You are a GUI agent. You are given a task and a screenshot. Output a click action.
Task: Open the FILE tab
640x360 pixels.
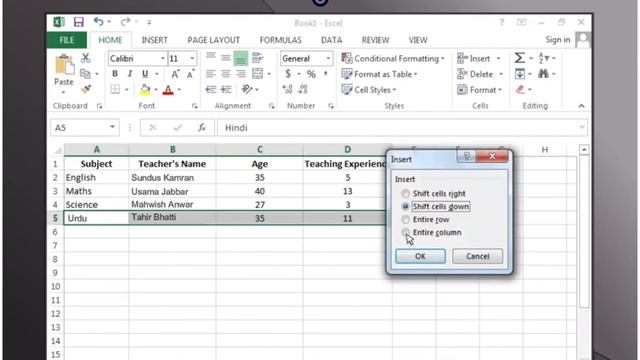coord(67,40)
